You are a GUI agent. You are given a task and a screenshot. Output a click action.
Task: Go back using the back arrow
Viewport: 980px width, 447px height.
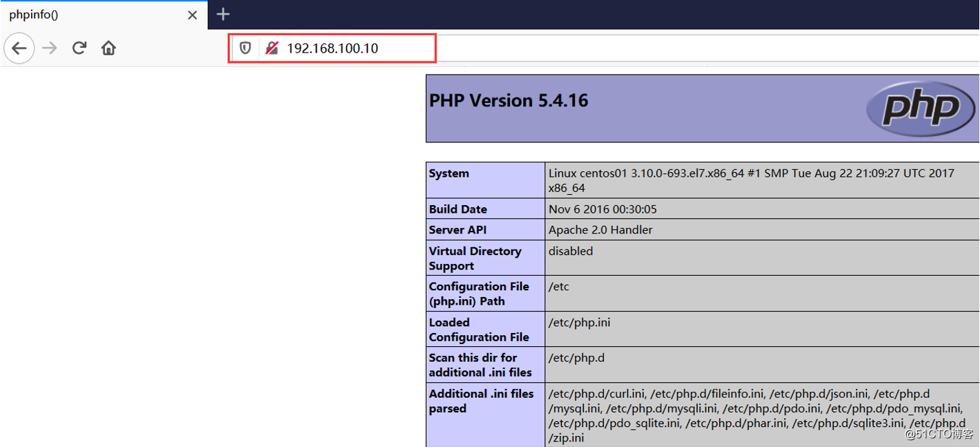[19, 48]
